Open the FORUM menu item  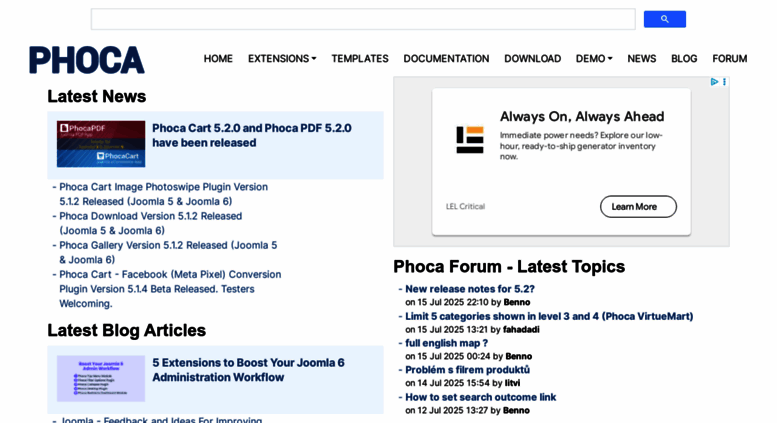click(729, 58)
